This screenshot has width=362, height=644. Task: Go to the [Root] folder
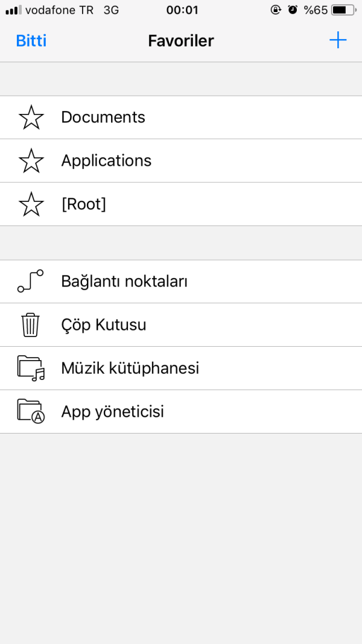pos(83,204)
